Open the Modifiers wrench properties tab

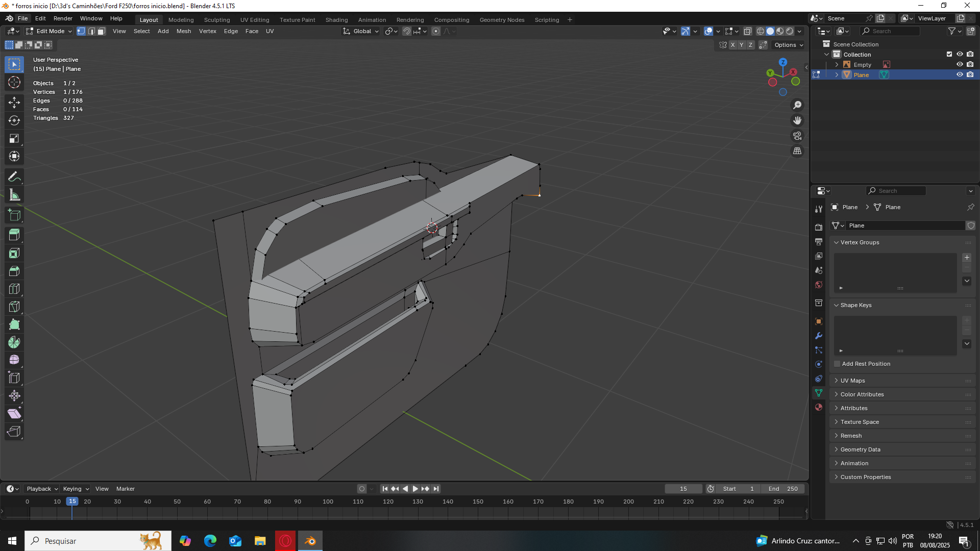[x=819, y=336]
